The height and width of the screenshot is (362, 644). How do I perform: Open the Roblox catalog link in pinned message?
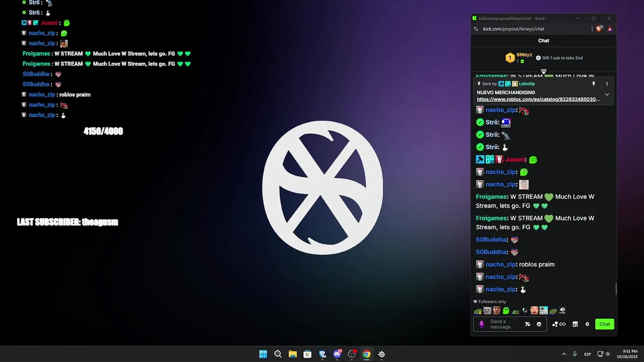(538, 100)
